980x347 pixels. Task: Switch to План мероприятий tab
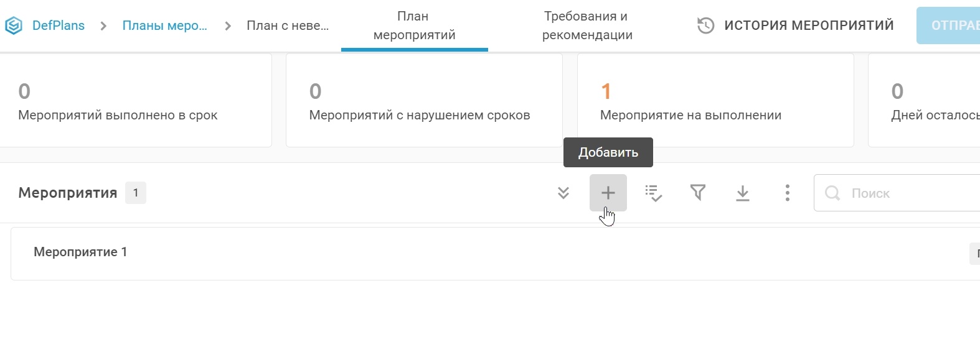(x=414, y=25)
